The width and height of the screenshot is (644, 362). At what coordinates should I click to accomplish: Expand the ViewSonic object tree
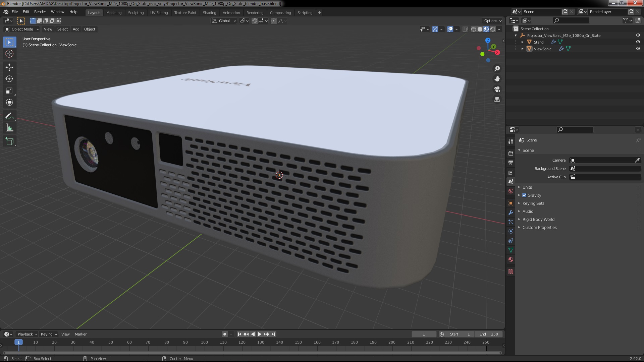(523, 49)
